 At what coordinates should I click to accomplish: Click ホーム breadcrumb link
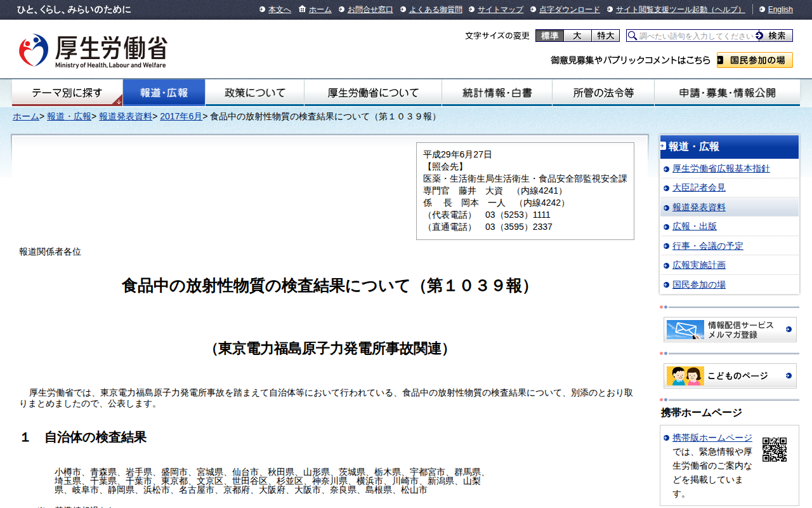tap(26, 117)
